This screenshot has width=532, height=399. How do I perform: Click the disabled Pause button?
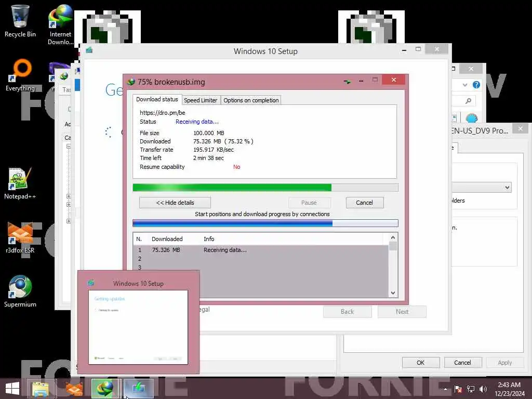tap(309, 203)
